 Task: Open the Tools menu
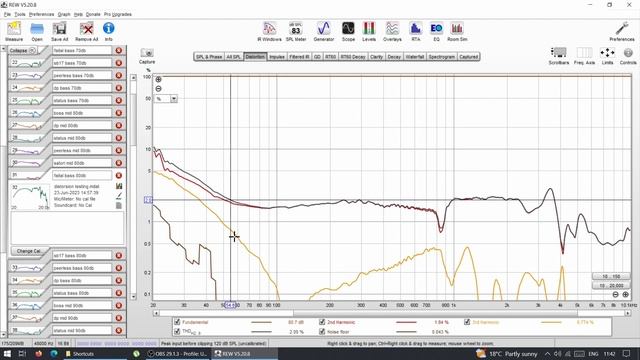20,14
